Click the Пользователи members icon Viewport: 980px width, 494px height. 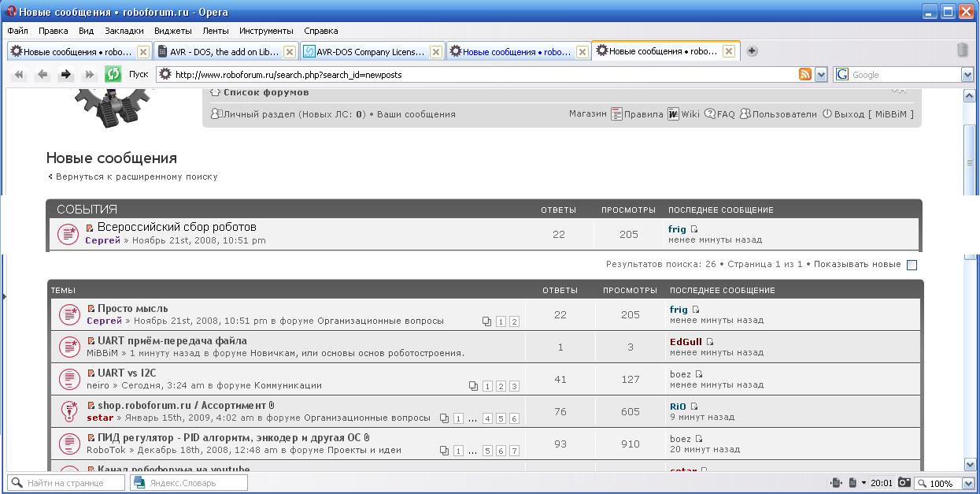pyautogui.click(x=745, y=114)
